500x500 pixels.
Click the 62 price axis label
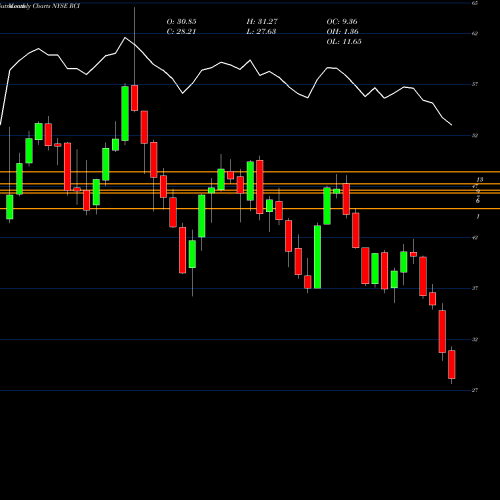475,34
